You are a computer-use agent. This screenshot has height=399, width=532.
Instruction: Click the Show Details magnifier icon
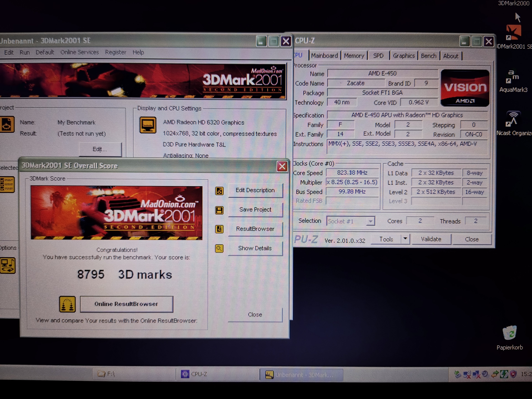coord(219,248)
